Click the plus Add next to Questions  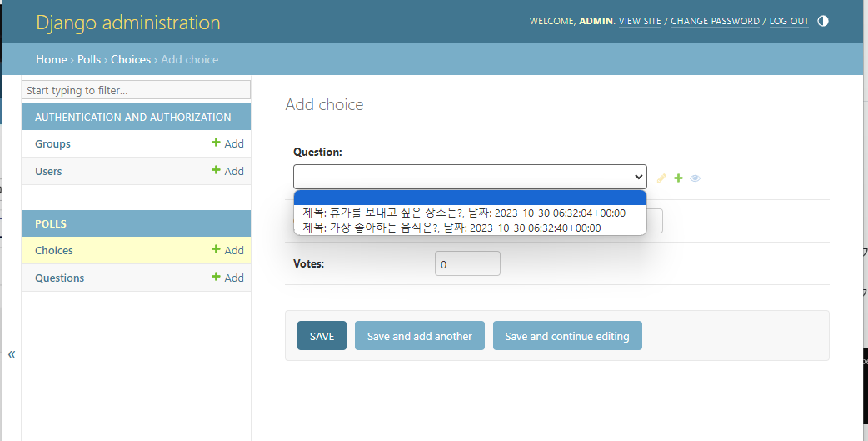coord(227,278)
